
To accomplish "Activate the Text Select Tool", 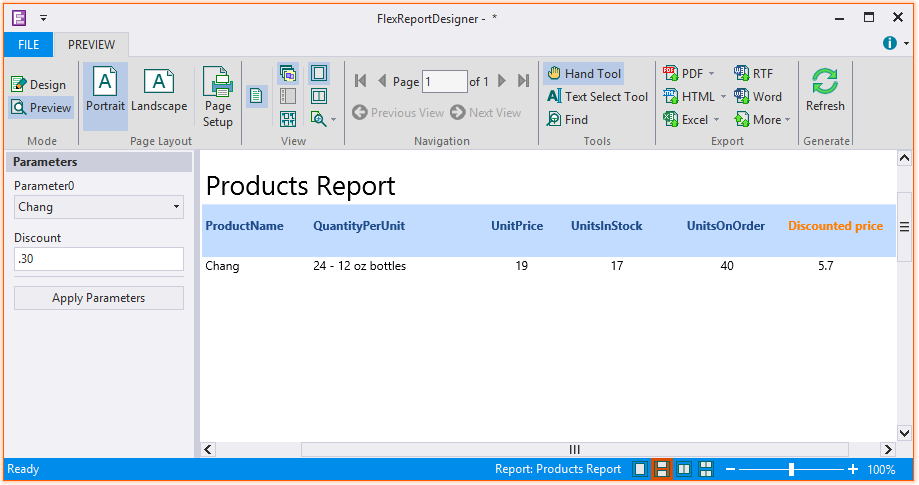I will (597, 97).
